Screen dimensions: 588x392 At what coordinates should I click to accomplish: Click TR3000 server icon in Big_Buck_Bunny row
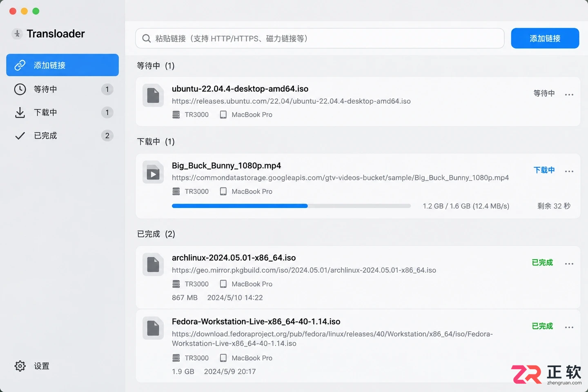(176, 192)
